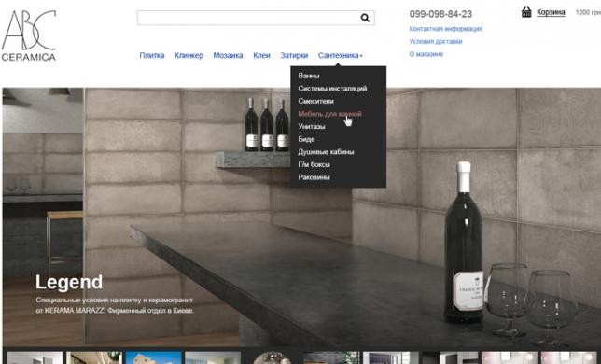The height and width of the screenshot is (364, 601).
Task: Open the shopping basket icon
Action: coord(526,12)
